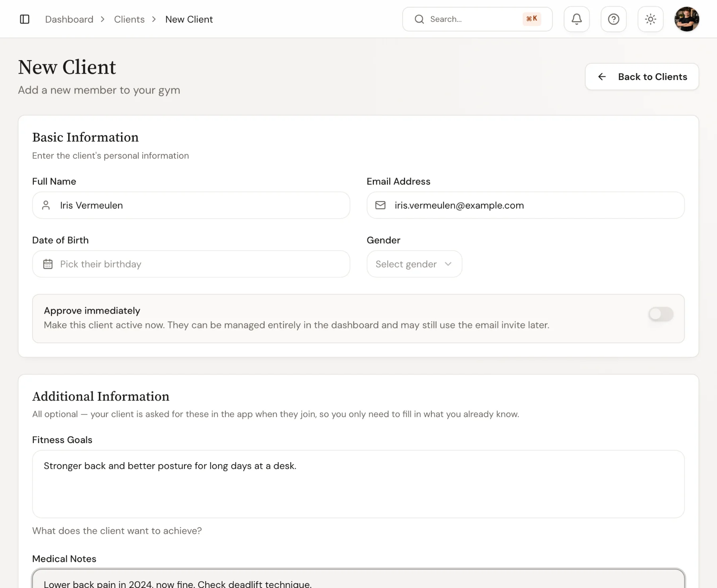Viewport: 717px width, 588px height.
Task: Click the search magnifier icon
Action: click(419, 19)
